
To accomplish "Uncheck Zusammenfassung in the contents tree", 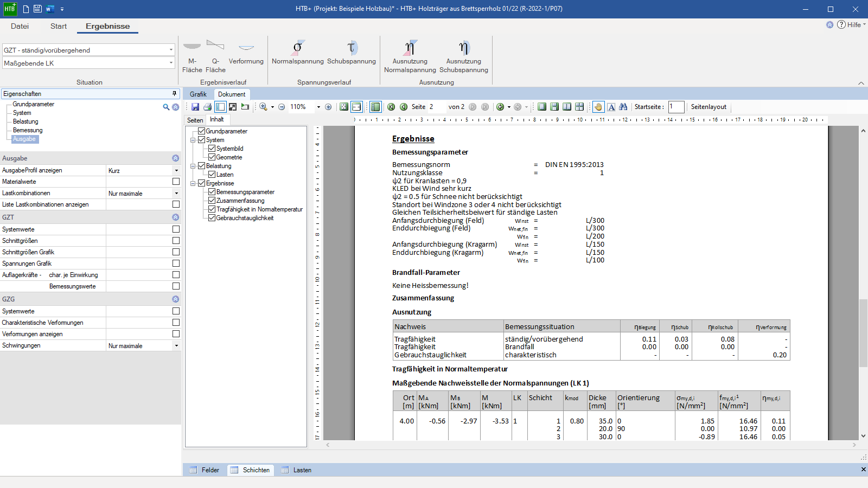I will pos(212,201).
